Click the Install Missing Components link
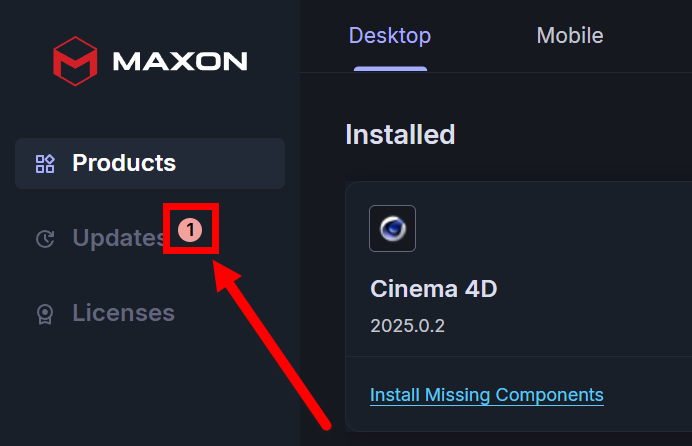The width and height of the screenshot is (692, 446). pos(487,395)
